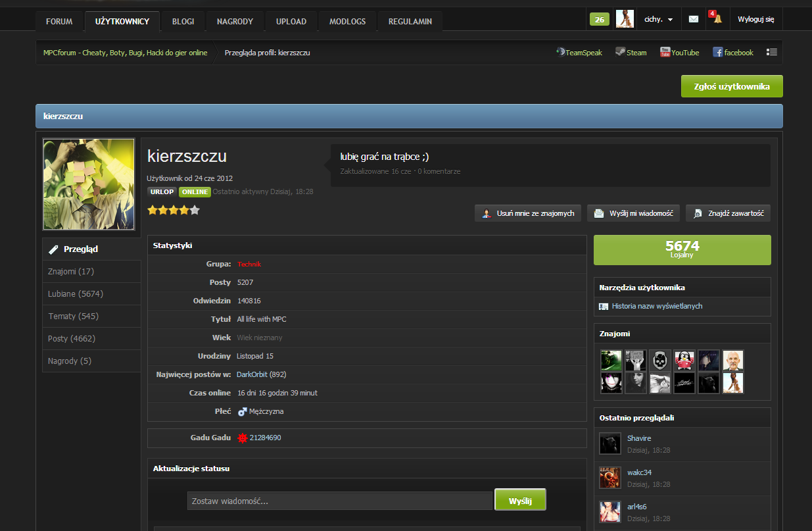
Task: Click the Zgłoś użytkownika button
Action: 732,86
